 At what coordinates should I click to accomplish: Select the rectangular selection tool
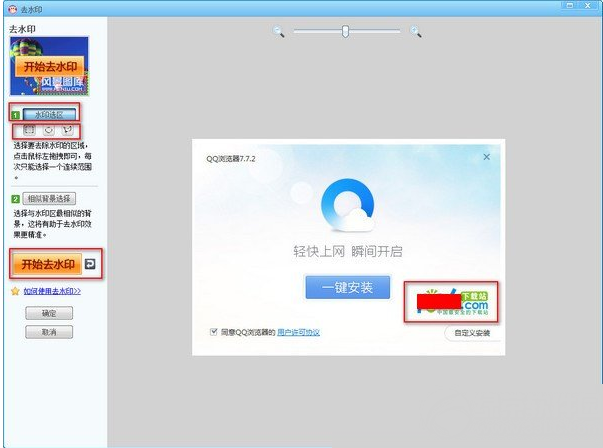(29, 130)
